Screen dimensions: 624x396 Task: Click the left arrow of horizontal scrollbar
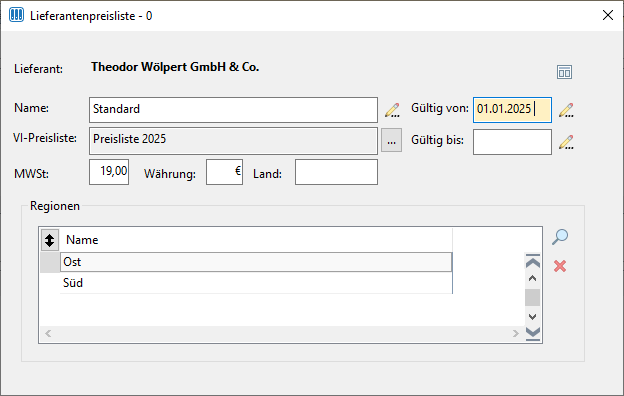(48, 333)
